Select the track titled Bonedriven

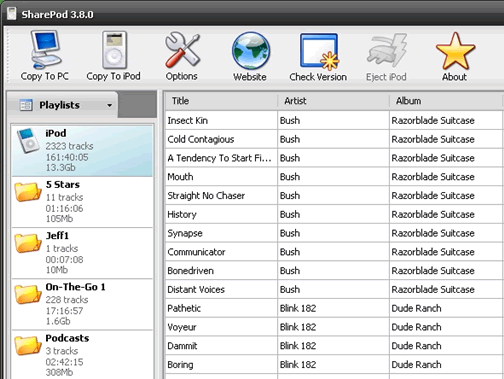pos(190,271)
